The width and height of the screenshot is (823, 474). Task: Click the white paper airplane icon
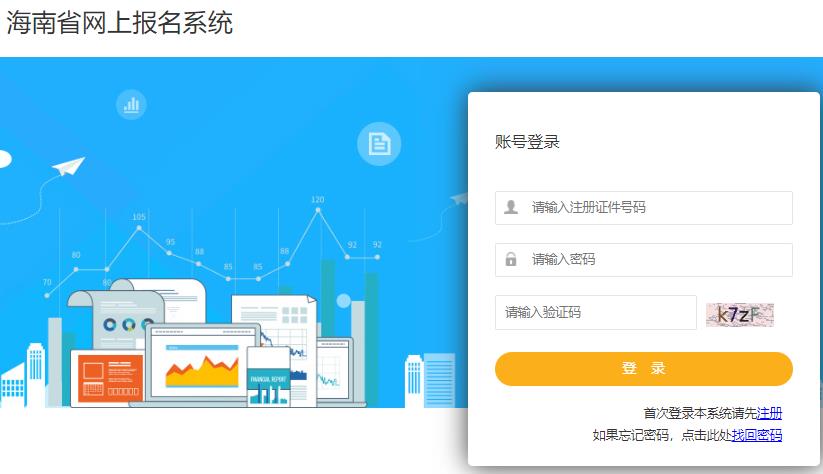(x=69, y=167)
